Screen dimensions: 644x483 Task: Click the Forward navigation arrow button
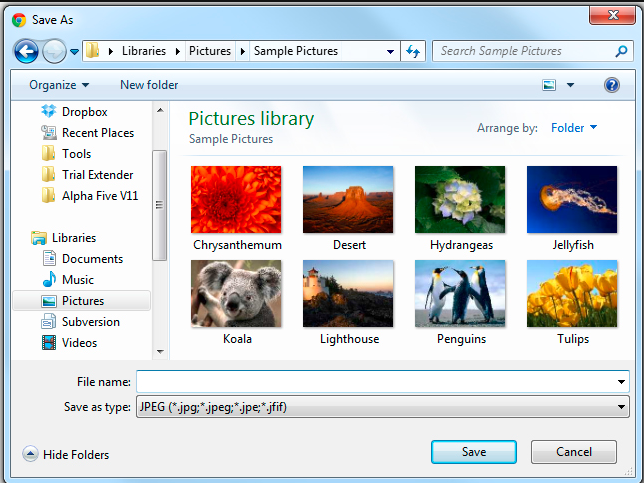(x=54, y=51)
